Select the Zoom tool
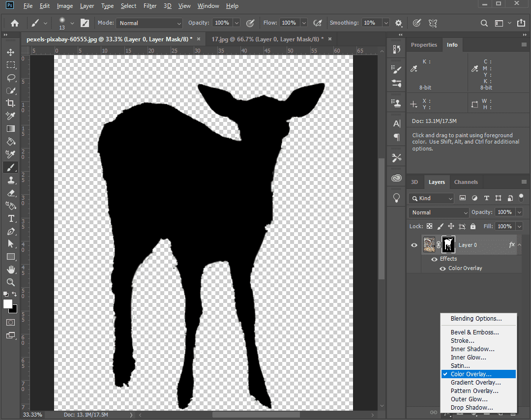 click(x=11, y=282)
